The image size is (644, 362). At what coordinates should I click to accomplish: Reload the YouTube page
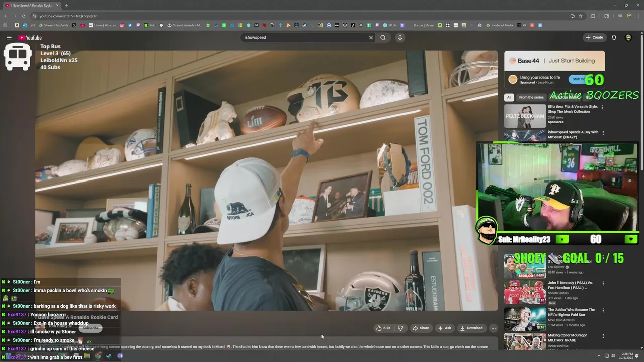(23, 16)
